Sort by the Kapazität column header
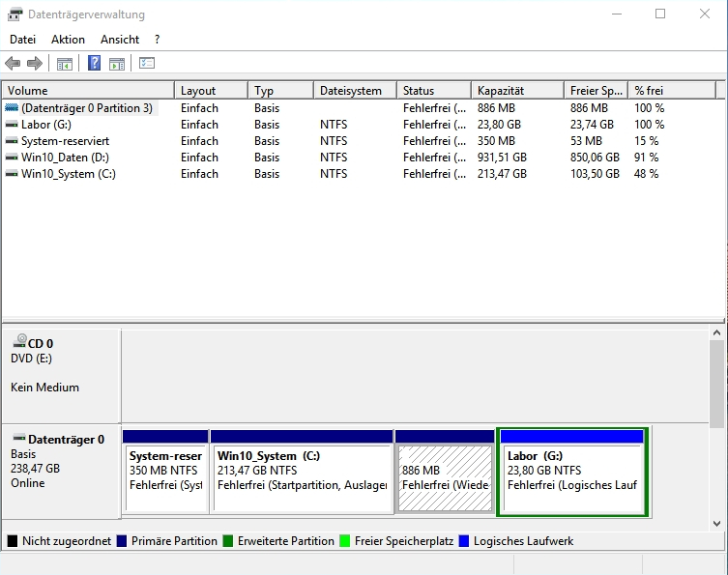This screenshot has width=728, height=575. click(x=517, y=91)
